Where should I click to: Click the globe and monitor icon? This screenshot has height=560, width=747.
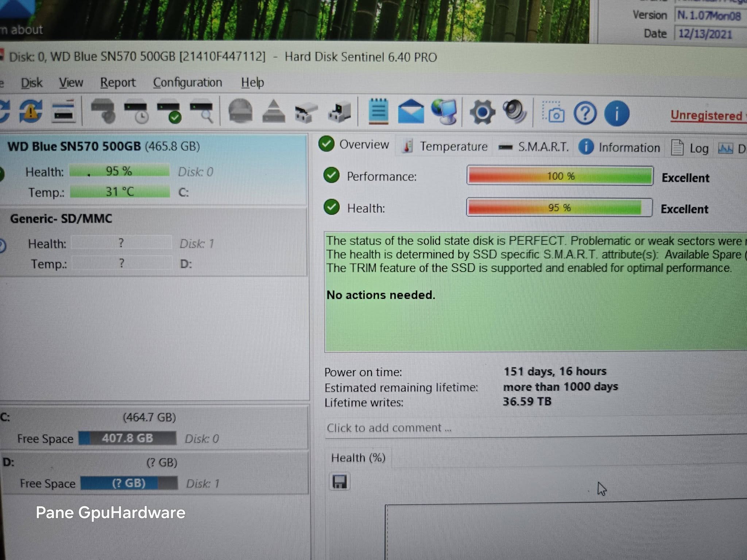(x=444, y=111)
